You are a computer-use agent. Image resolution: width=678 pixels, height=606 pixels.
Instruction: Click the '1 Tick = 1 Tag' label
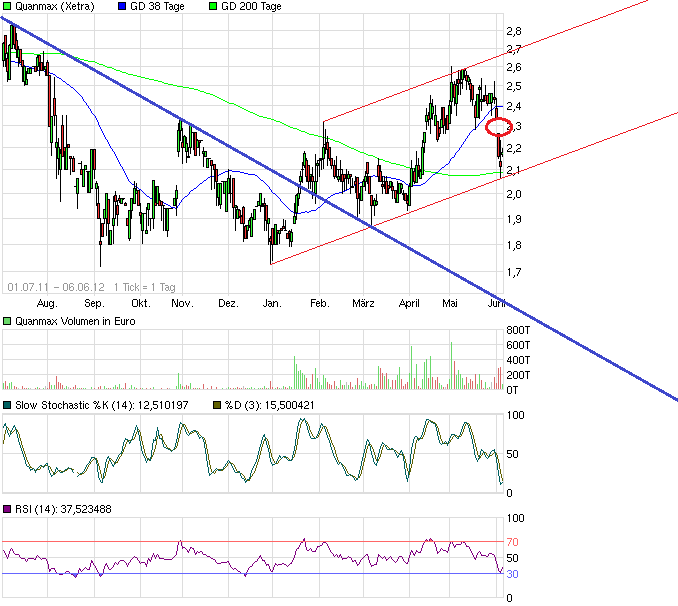[x=142, y=285]
